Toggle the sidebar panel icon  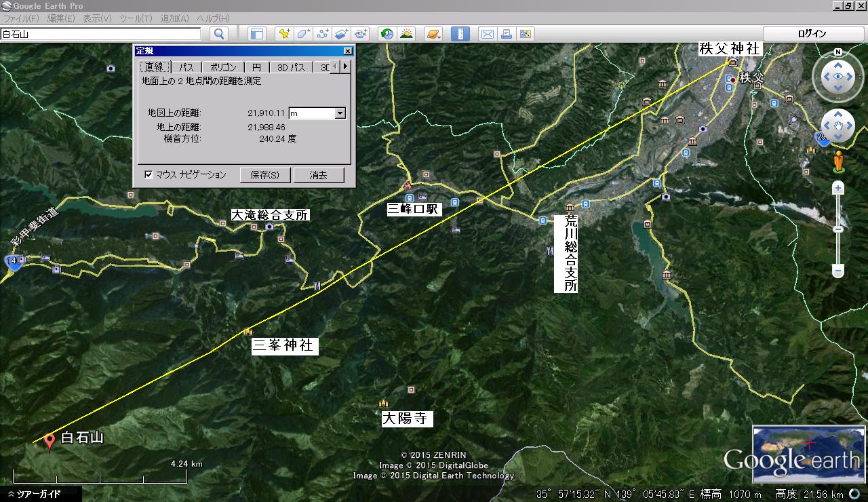click(256, 34)
